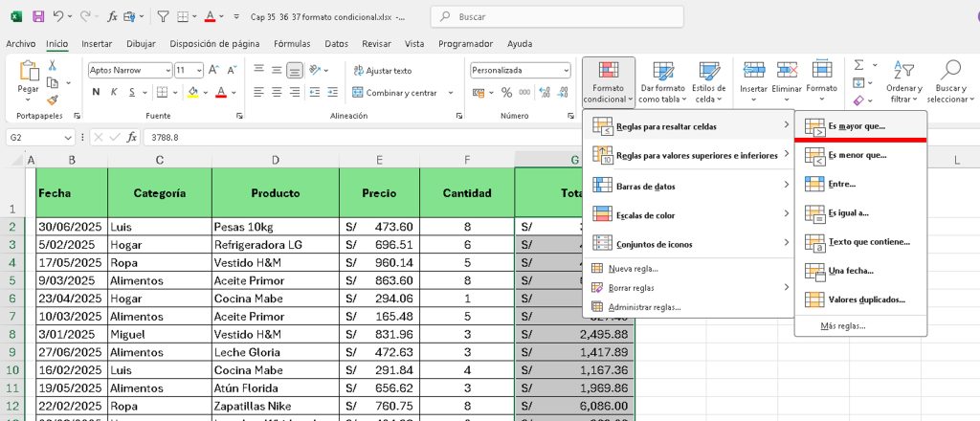The width and height of the screenshot is (980, 421).
Task: Click the Copy icon in Portapapeles
Action: (x=53, y=82)
